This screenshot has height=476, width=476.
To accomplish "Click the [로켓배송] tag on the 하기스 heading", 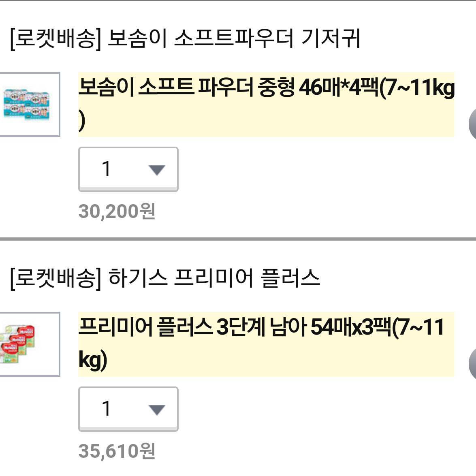I will pyautogui.click(x=55, y=278).
